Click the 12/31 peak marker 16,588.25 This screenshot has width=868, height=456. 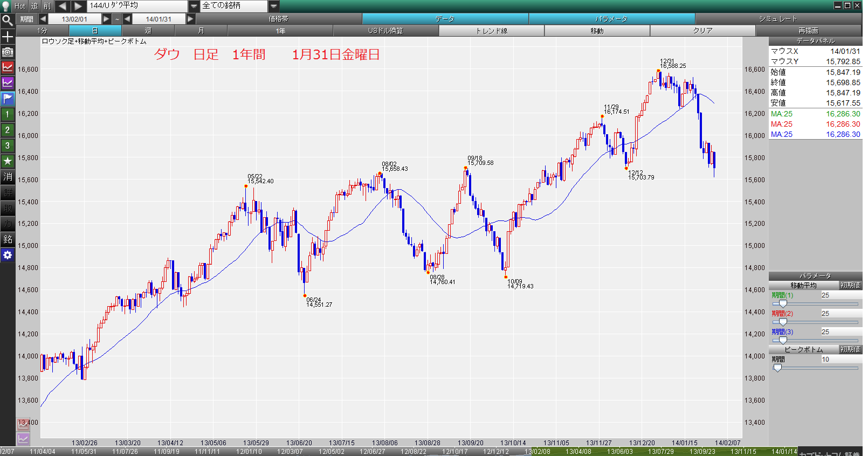tap(658, 71)
